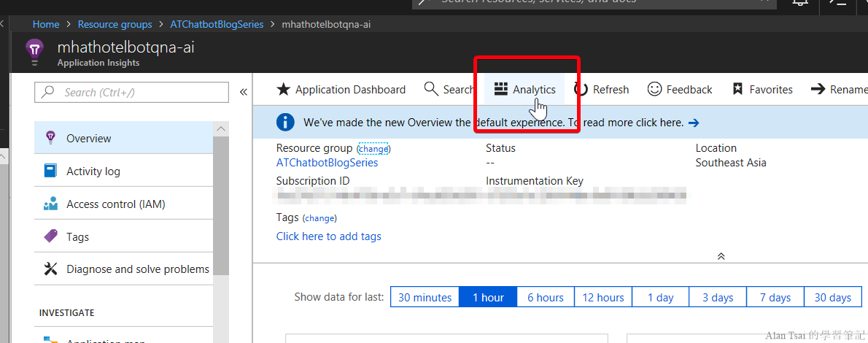
Task: Click the Overview lightbulb sidebar icon
Action: (x=50, y=136)
